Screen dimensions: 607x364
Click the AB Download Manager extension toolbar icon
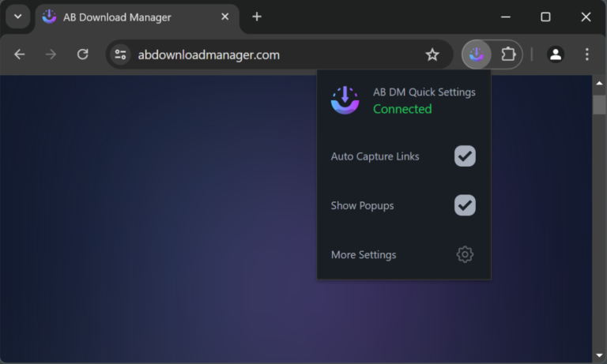point(477,54)
